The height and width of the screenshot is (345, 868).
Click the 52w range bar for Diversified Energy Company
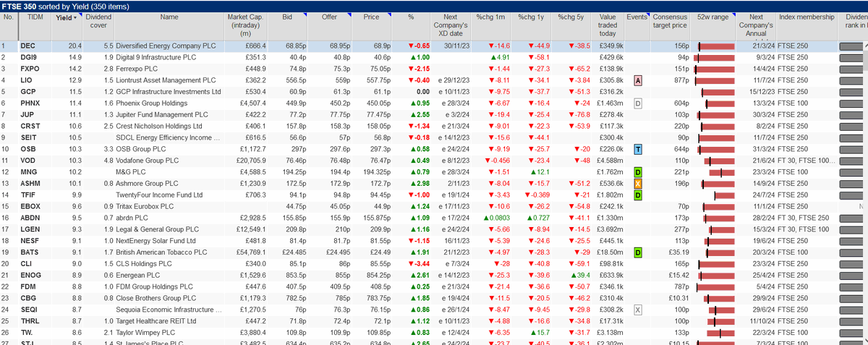[x=715, y=46]
